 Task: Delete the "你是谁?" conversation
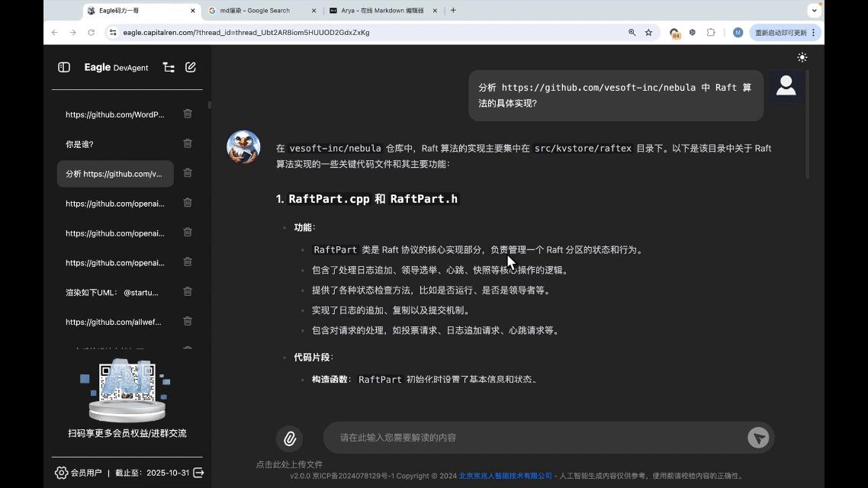coord(187,143)
